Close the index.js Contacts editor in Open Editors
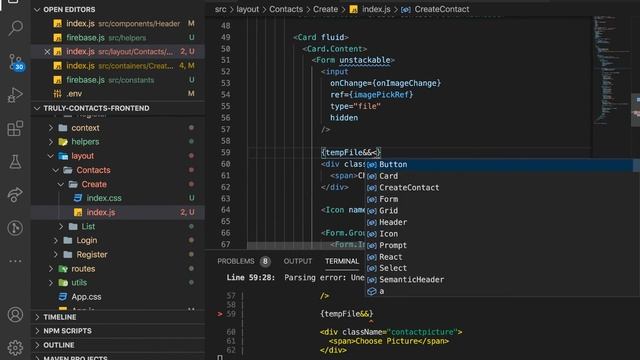This screenshot has height=360, width=640. tap(47, 51)
